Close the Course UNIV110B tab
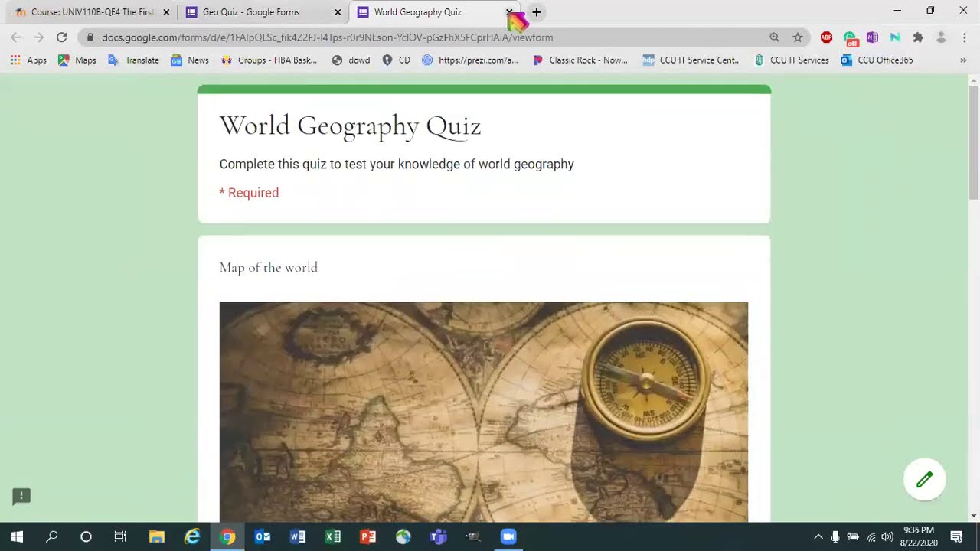The width and height of the screenshot is (980, 551). [x=166, y=12]
